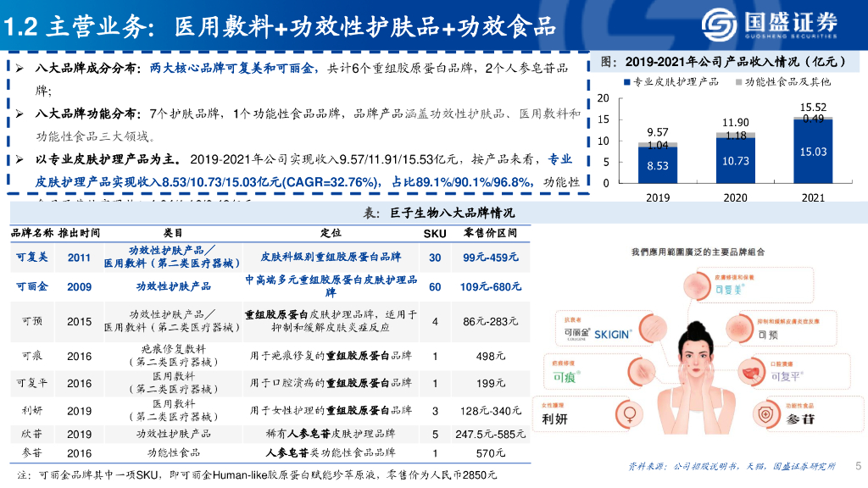Click the 2019 blue bar labeled 8.53
The image size is (868, 488).
click(658, 165)
